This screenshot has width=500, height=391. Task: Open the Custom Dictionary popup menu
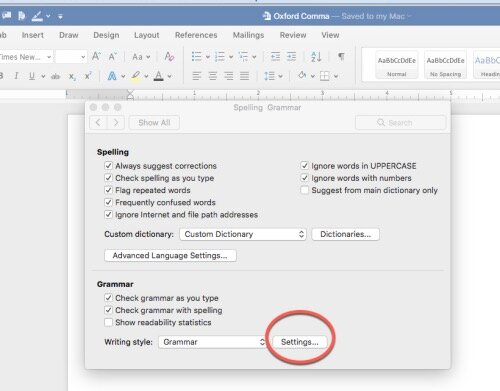click(243, 234)
